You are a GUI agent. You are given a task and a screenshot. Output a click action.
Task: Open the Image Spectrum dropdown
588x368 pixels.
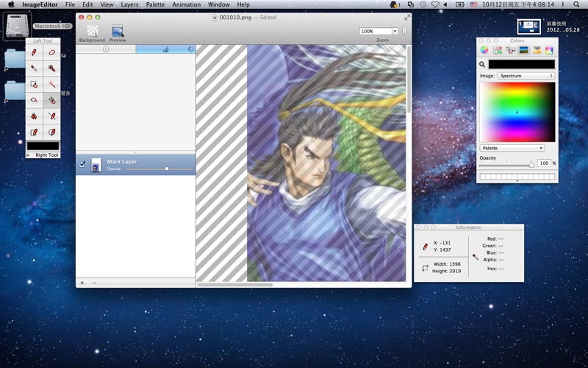click(526, 76)
